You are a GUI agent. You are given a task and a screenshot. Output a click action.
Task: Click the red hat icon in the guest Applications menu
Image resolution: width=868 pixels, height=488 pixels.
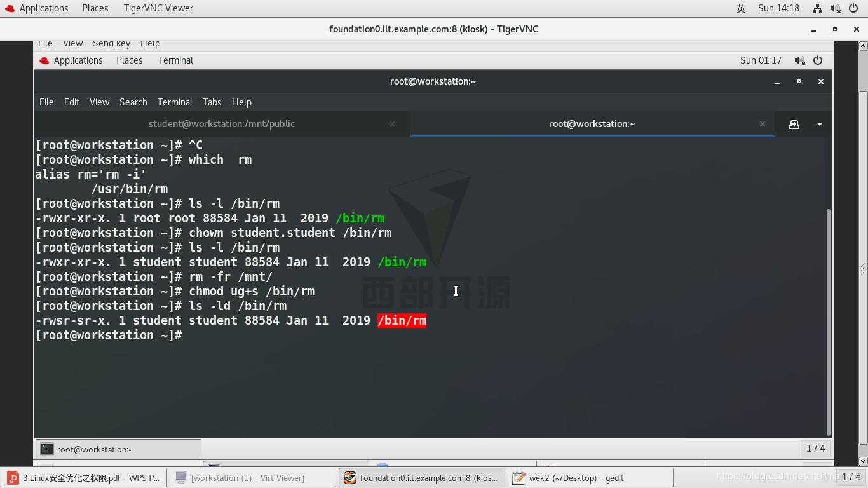pyautogui.click(x=44, y=60)
